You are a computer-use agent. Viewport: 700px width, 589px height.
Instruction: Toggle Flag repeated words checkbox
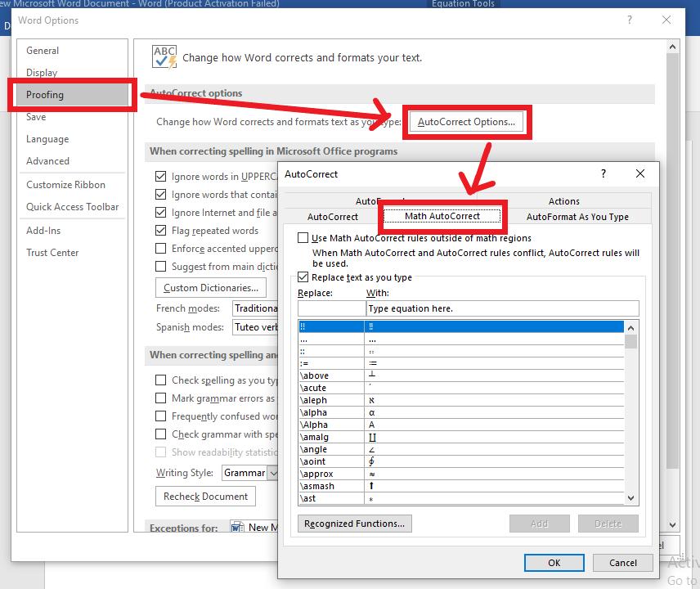click(x=161, y=231)
